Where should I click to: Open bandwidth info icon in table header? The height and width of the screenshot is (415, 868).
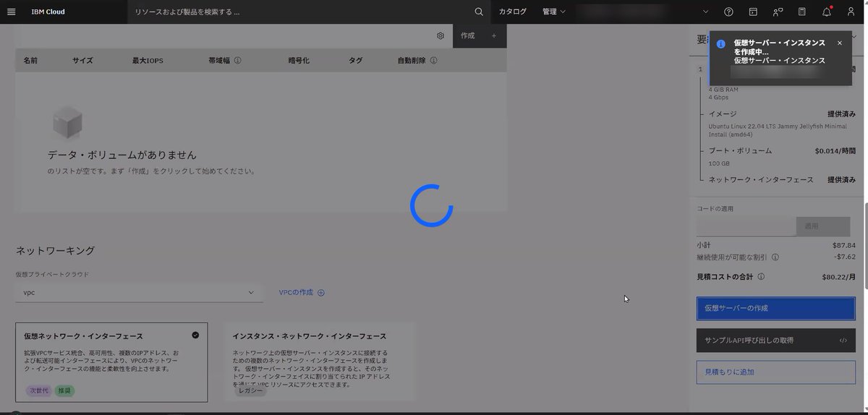[x=237, y=61]
